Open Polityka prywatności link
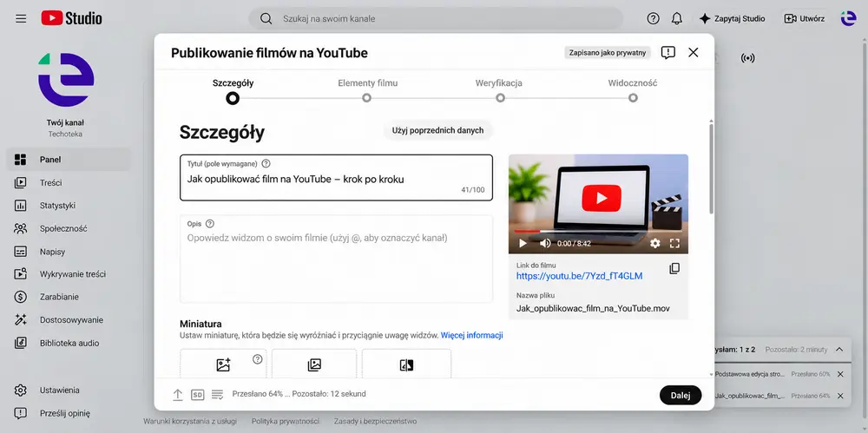 [x=285, y=422]
